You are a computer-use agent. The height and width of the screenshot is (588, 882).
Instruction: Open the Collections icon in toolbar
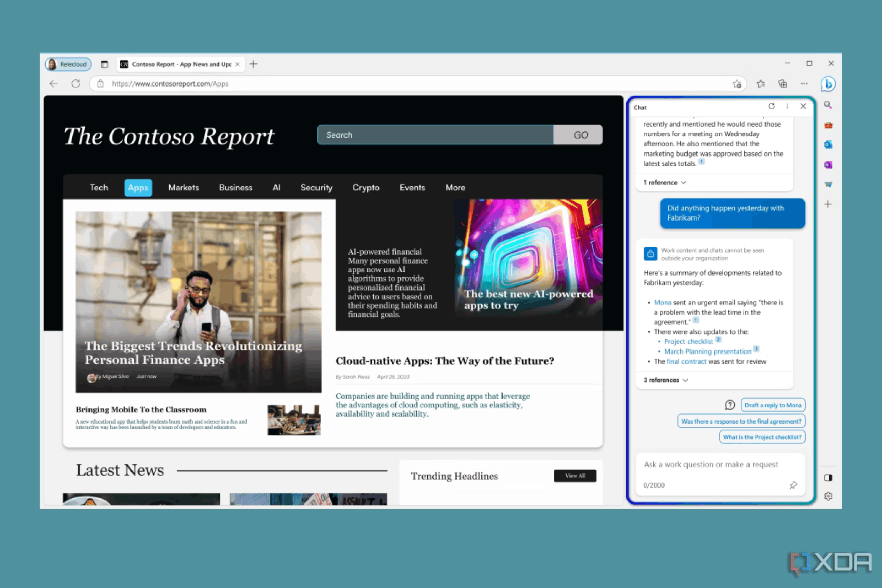(782, 84)
